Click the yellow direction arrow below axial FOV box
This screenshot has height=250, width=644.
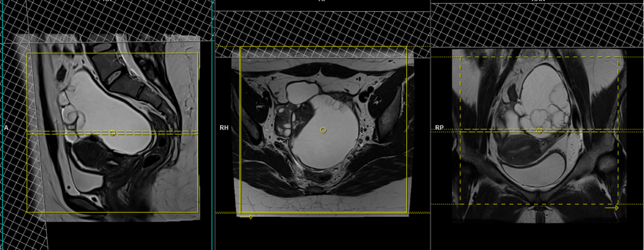pos(246,217)
